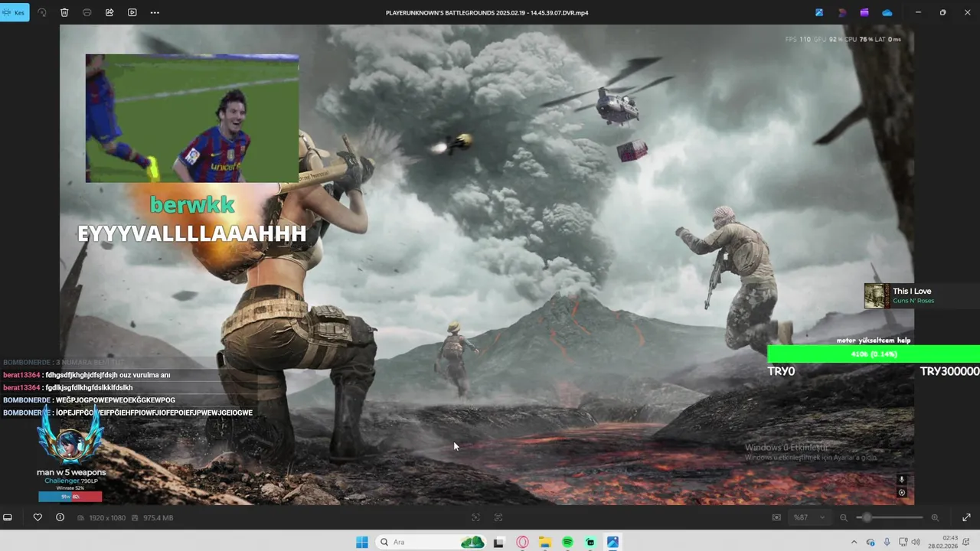Expand the system tray hidden icons chevron
The width and height of the screenshot is (980, 551).
[854, 542]
